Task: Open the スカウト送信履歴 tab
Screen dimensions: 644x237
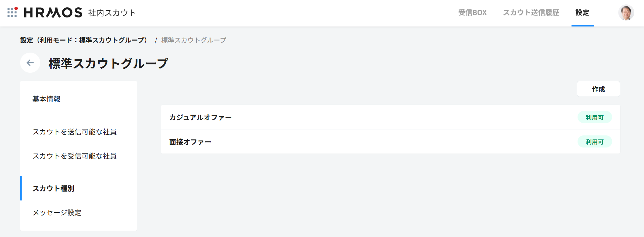Action: pyautogui.click(x=531, y=13)
